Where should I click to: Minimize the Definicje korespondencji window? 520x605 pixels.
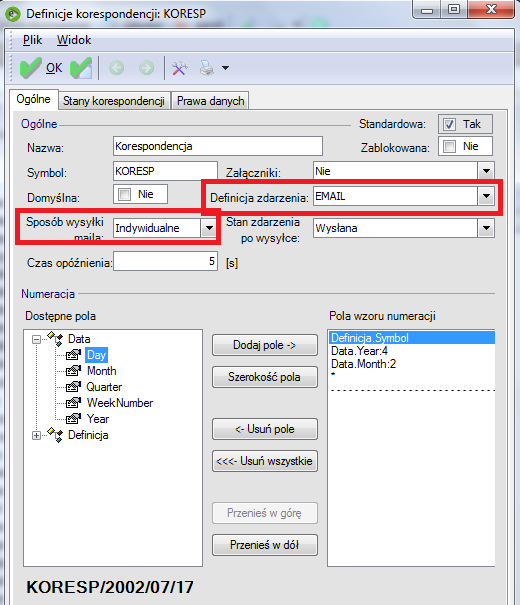(x=427, y=10)
